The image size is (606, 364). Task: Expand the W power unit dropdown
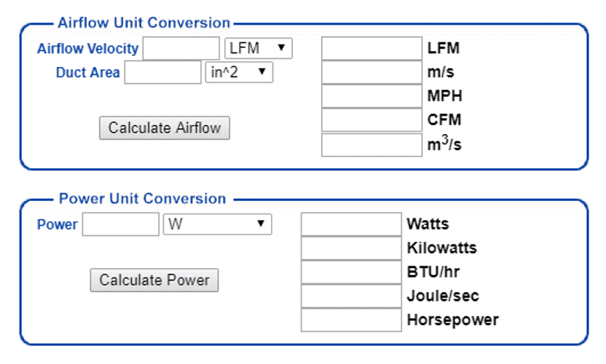tap(217, 224)
